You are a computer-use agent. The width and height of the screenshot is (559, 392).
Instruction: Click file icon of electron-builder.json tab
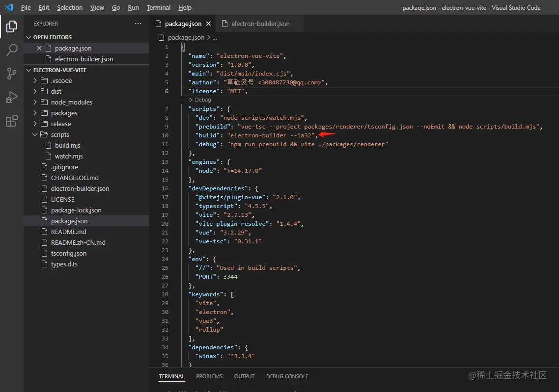[x=224, y=24]
